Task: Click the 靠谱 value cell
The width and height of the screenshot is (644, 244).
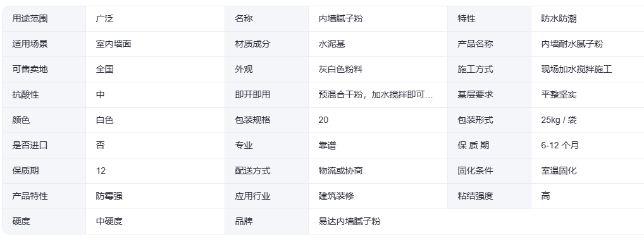Action: pyautogui.click(x=378, y=145)
